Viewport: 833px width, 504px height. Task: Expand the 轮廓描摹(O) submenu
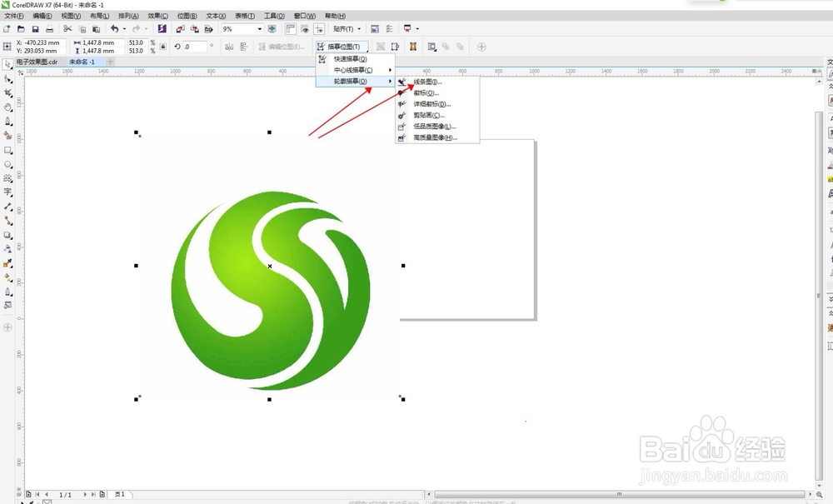pyautogui.click(x=356, y=82)
